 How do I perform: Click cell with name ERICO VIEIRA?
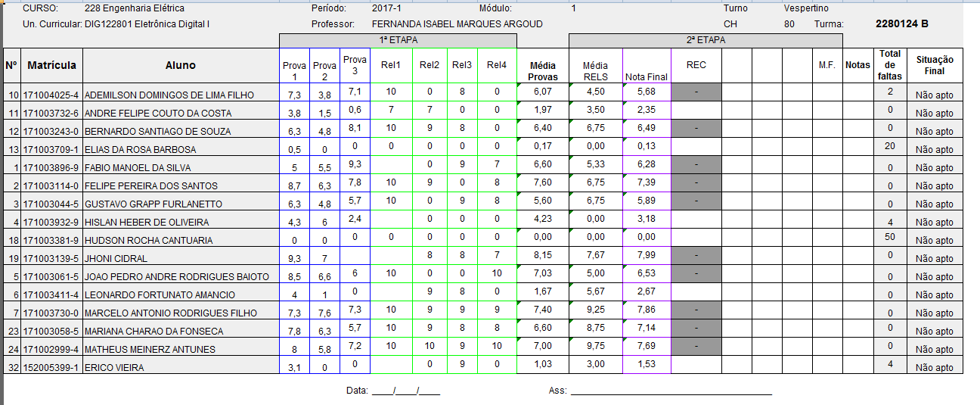(x=113, y=368)
